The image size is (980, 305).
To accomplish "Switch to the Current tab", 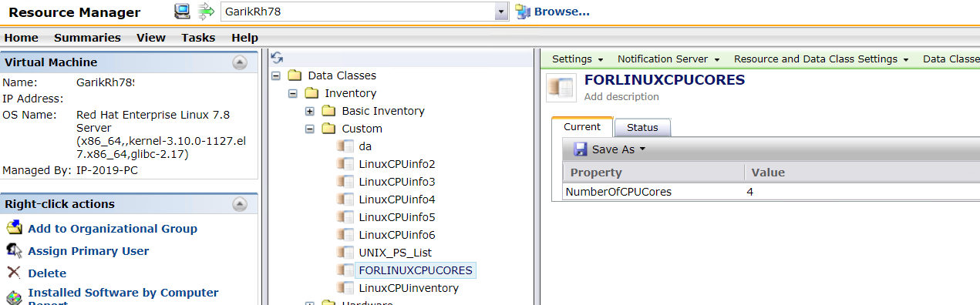I will coord(582,127).
